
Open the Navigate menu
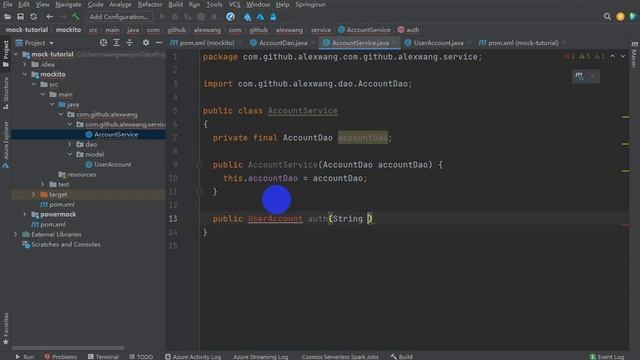(x=68, y=4)
